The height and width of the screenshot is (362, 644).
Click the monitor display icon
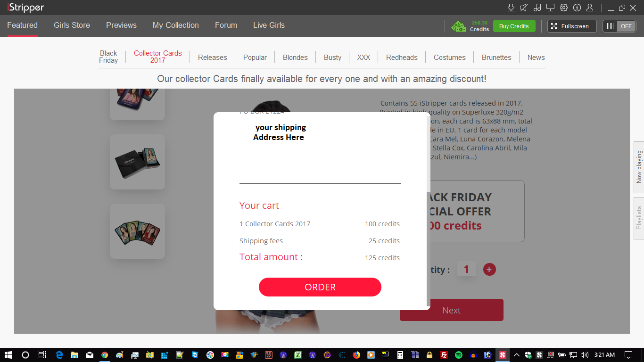point(550,8)
